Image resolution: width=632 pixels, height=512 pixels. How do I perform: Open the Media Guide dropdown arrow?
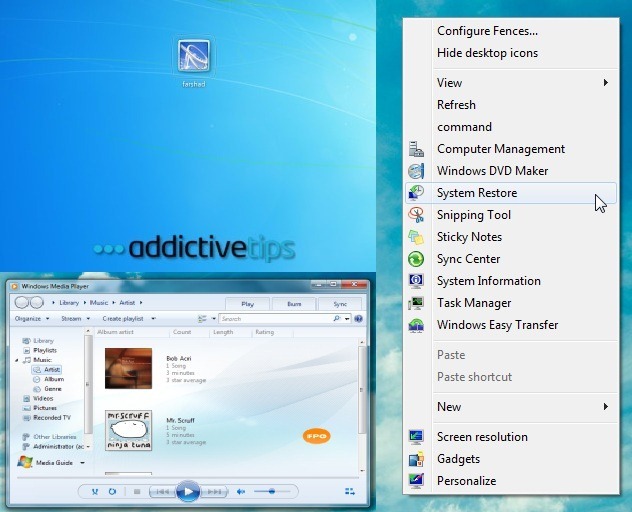pos(82,463)
